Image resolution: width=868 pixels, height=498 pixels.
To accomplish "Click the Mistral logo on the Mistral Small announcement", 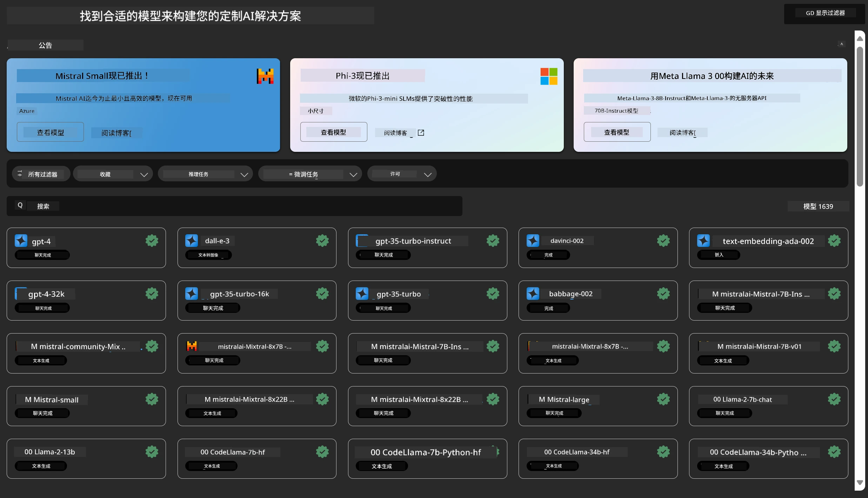I will 265,76.
